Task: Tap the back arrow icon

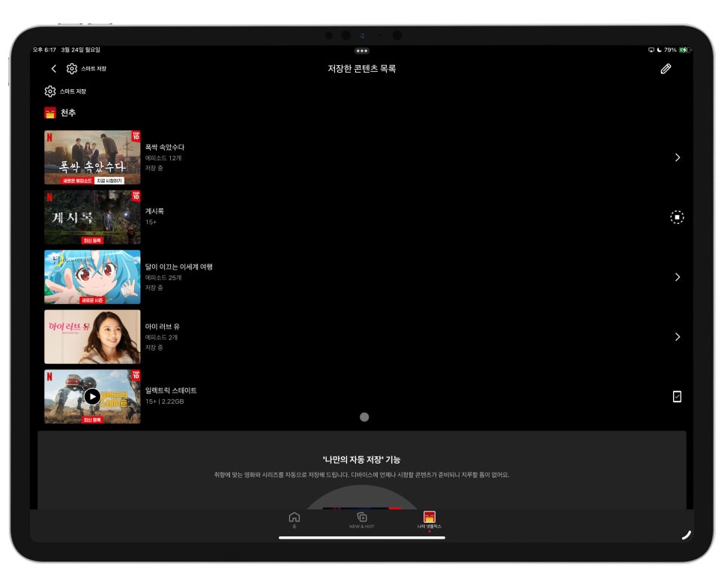Action: (53, 69)
